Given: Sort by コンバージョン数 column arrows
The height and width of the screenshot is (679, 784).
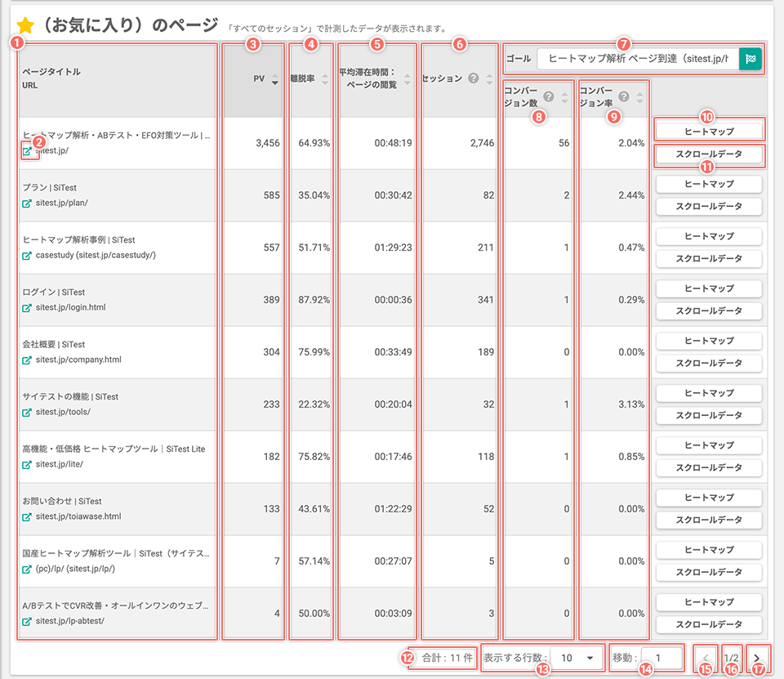Looking at the screenshot, I should (x=564, y=97).
